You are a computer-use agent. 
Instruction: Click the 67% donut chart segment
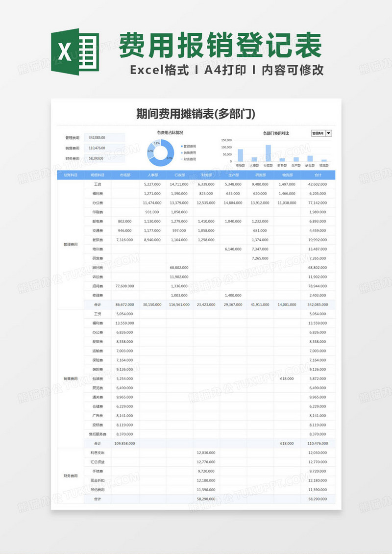pos(168,156)
